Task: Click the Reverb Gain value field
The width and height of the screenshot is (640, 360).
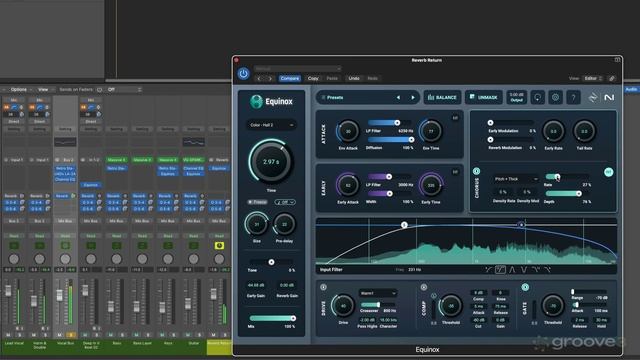Action: click(x=287, y=285)
